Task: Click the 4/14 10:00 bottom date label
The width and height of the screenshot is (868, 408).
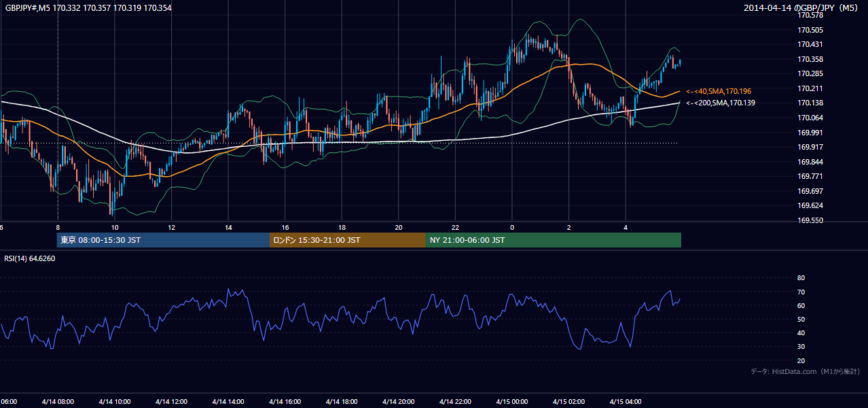Action: [x=115, y=401]
